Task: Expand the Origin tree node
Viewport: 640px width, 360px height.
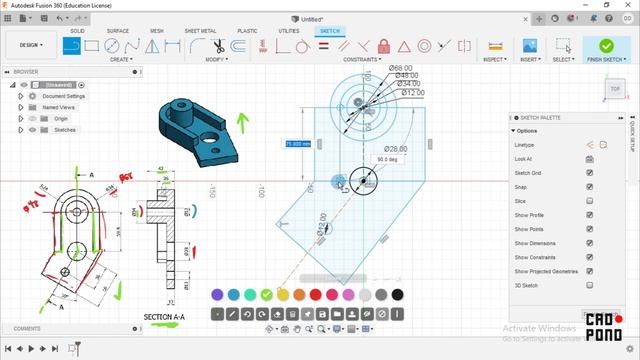Action: (20, 119)
